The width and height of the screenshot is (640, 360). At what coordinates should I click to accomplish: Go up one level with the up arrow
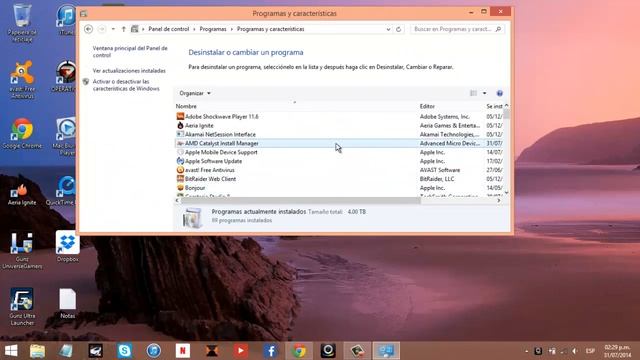(124, 29)
